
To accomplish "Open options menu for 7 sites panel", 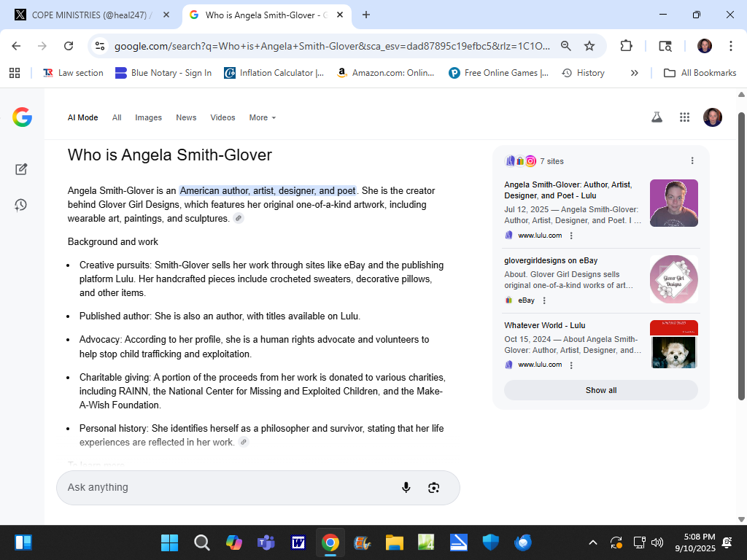I will (x=692, y=161).
